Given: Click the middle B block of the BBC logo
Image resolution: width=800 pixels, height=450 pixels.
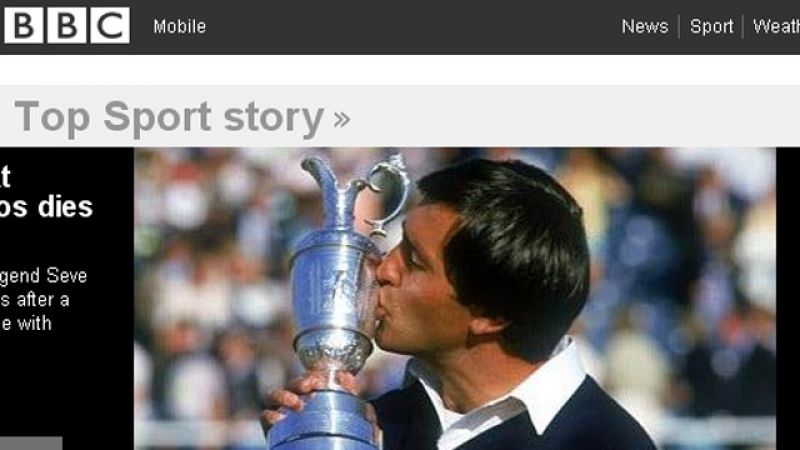Looking at the screenshot, I should coord(67,26).
